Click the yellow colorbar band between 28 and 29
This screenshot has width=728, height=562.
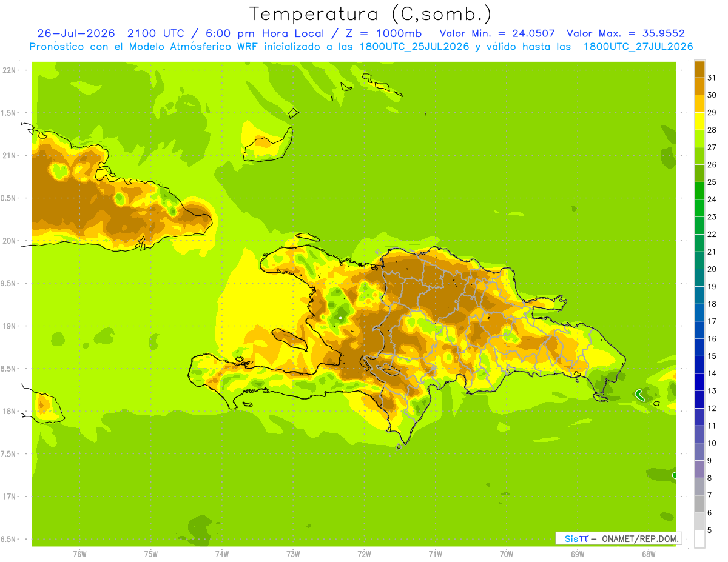point(699,121)
